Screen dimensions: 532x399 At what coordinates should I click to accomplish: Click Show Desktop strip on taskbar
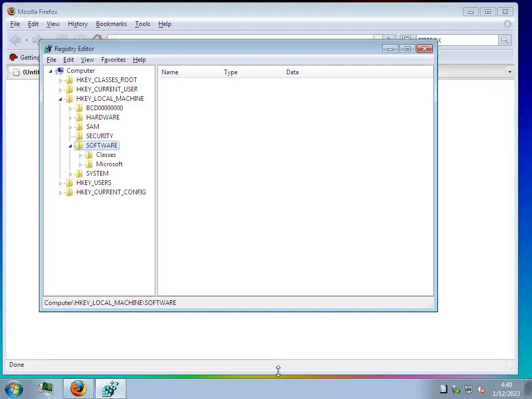(528, 389)
